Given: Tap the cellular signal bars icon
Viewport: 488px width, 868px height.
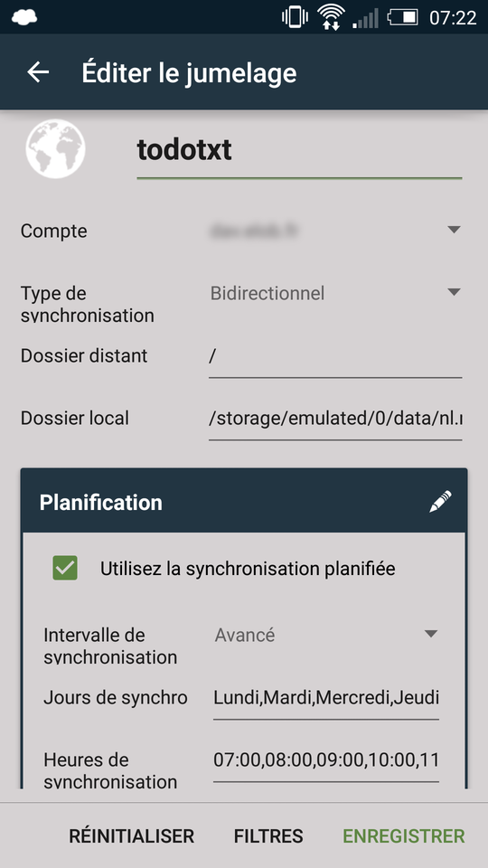Looking at the screenshot, I should 366,18.
